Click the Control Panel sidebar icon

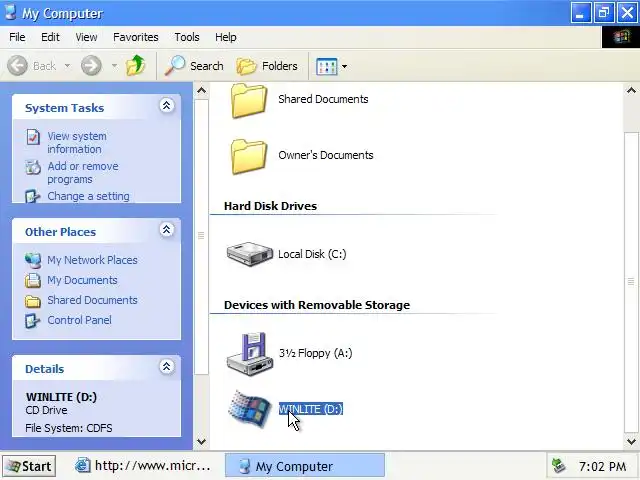click(33, 320)
